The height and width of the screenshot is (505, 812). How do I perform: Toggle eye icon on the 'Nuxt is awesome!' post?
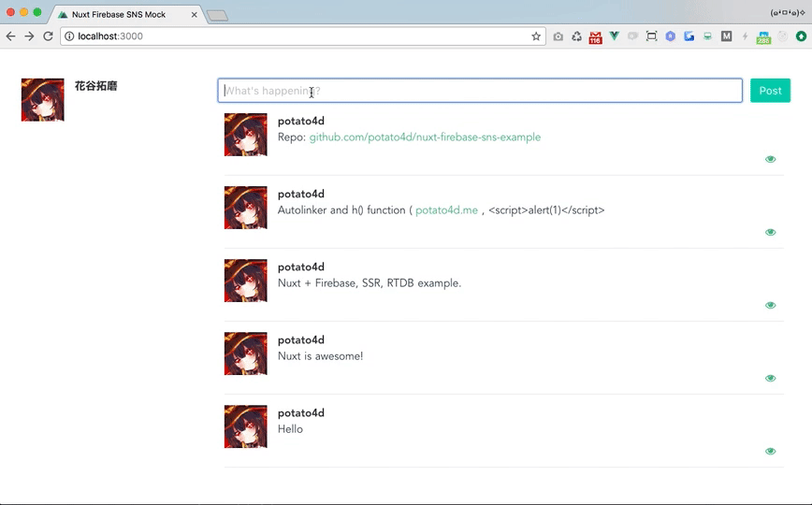pos(770,378)
